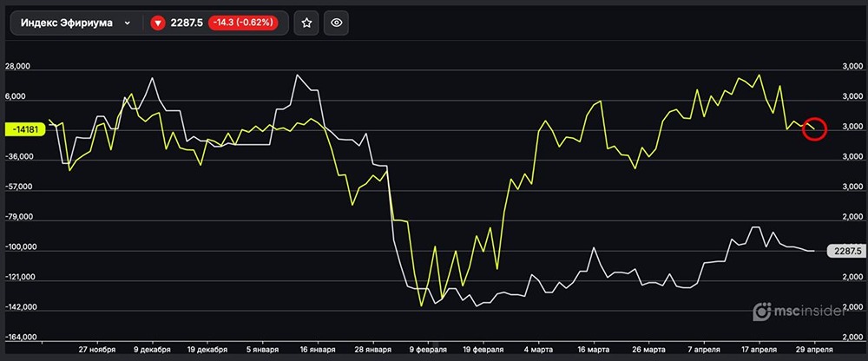The height and width of the screenshot is (361, 868).
Task: Click the 19 февраля date label
Action: (483, 350)
